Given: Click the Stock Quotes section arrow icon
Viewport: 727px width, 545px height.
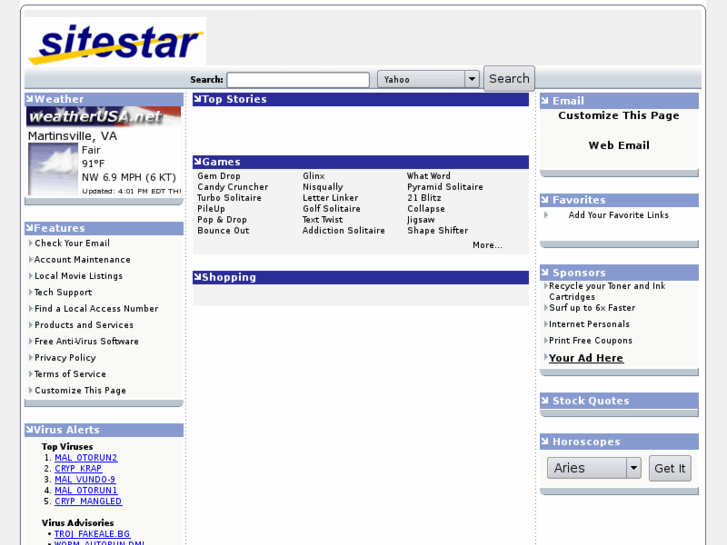Looking at the screenshot, I should coord(545,400).
